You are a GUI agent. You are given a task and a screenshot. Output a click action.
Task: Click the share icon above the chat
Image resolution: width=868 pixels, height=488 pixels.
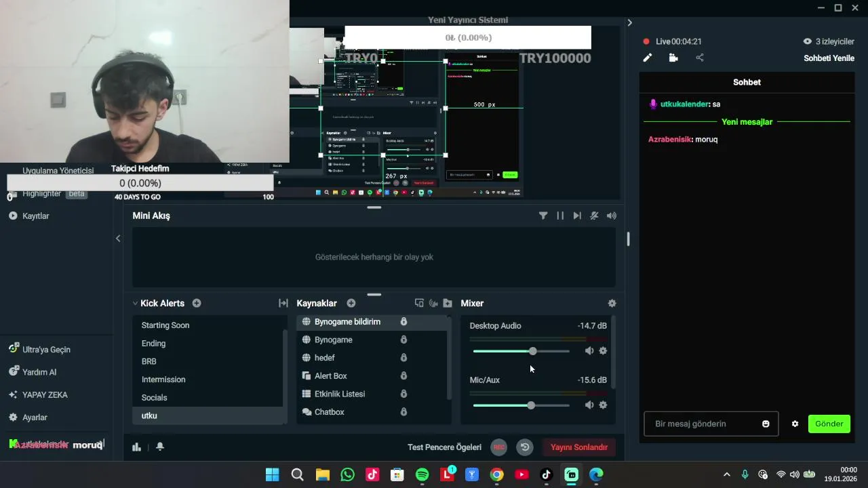pyautogui.click(x=700, y=58)
